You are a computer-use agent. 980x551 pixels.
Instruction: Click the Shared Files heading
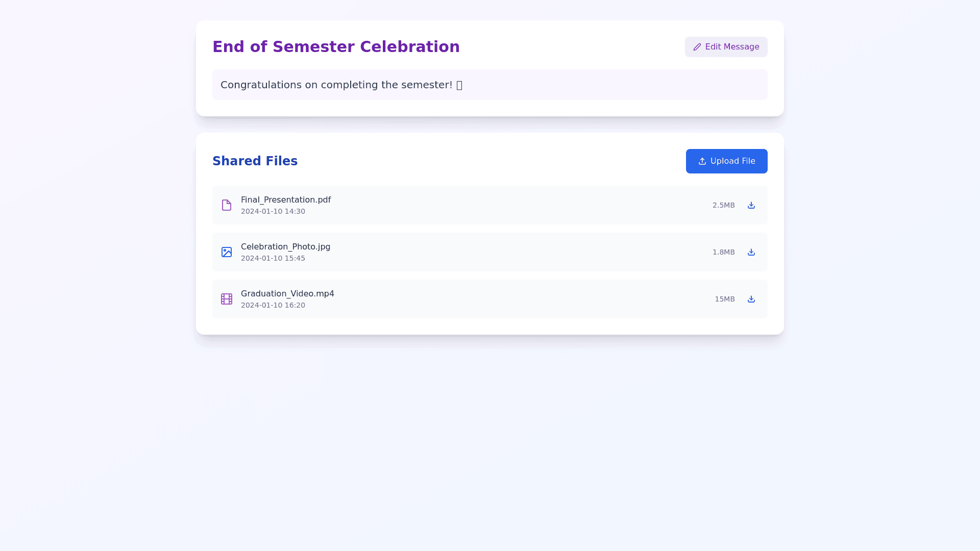tap(255, 161)
